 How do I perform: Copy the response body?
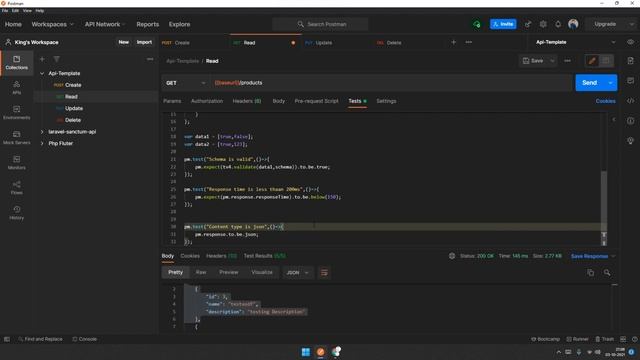coord(591,273)
